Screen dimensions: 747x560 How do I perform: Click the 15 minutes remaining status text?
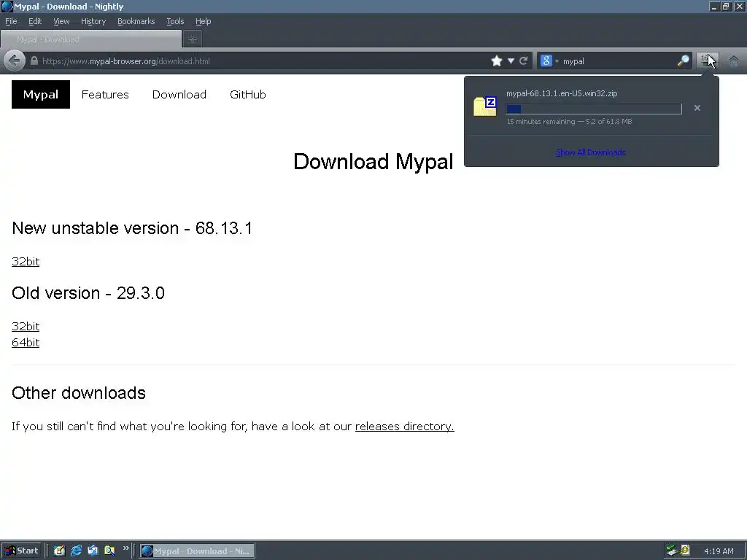[569, 122]
